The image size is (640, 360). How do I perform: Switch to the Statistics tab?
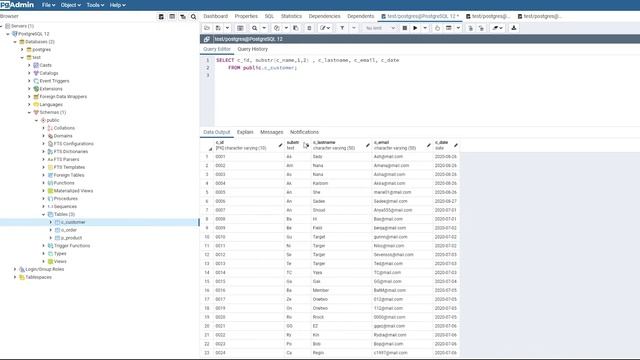tap(291, 16)
